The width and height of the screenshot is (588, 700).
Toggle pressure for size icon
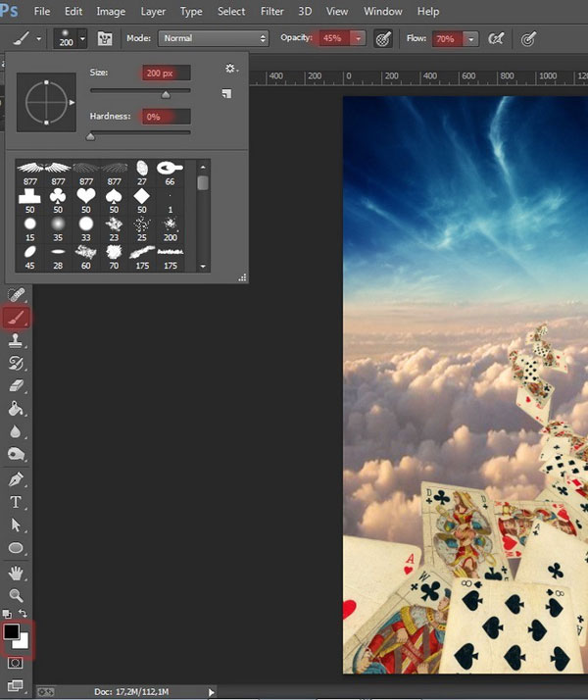pyautogui.click(x=528, y=39)
